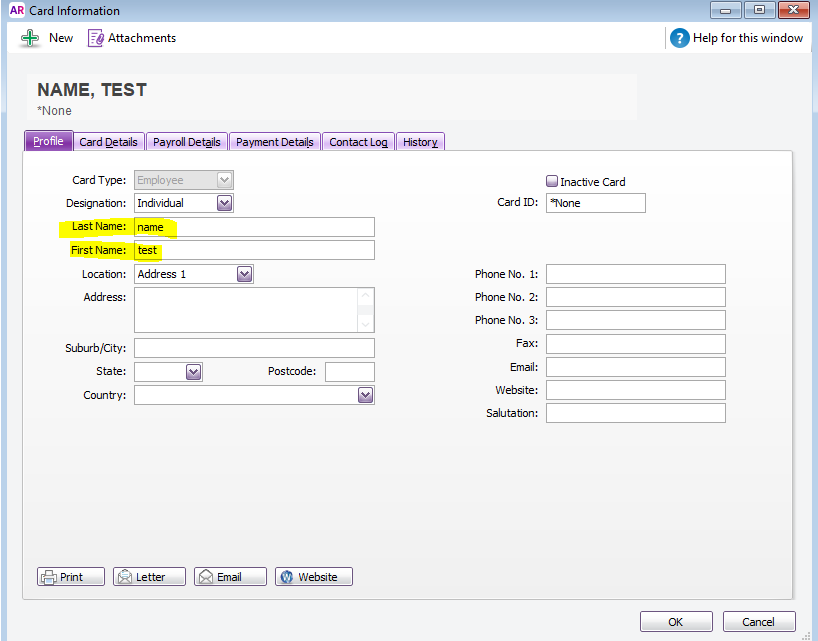Click the Cancel button
This screenshot has width=818, height=641.
(758, 622)
